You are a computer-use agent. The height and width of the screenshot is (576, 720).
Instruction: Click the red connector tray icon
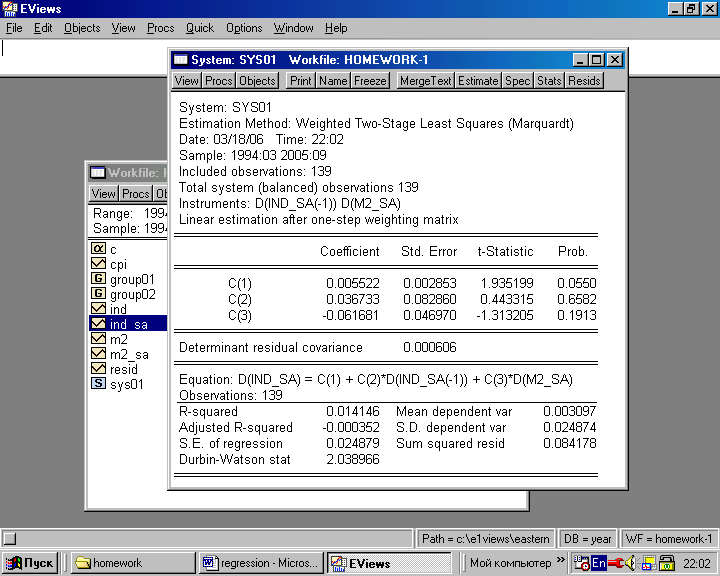[616, 563]
